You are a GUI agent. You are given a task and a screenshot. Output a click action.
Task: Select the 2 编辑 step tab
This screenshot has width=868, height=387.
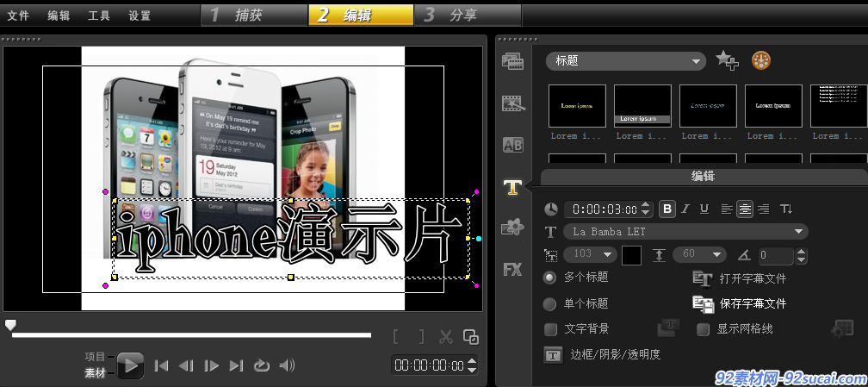[x=361, y=16]
